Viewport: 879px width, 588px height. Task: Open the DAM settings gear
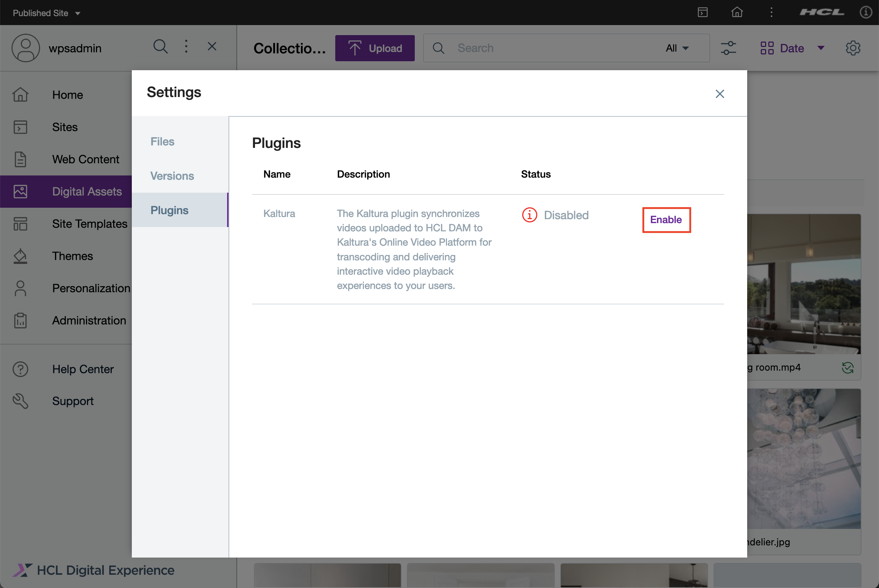click(x=853, y=48)
